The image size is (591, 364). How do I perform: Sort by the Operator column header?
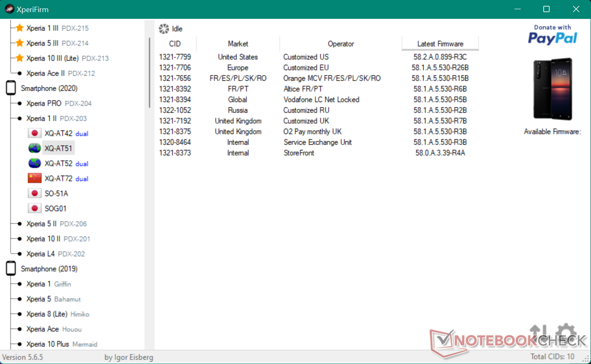point(341,44)
